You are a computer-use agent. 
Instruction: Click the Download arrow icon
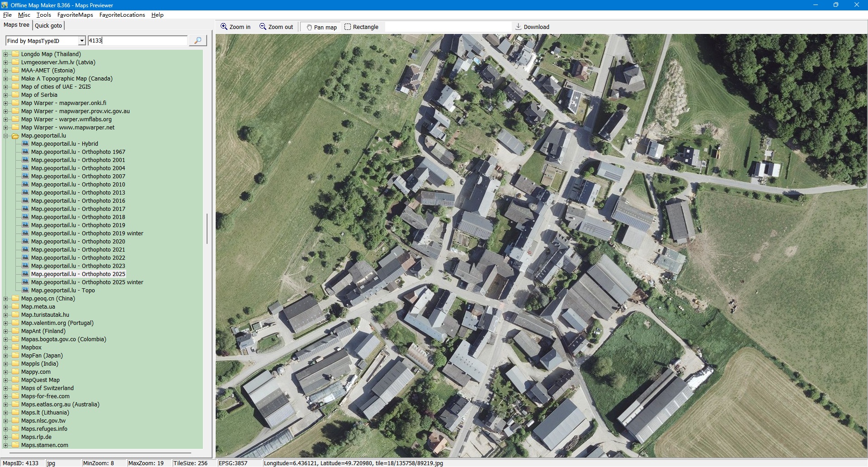tap(519, 27)
